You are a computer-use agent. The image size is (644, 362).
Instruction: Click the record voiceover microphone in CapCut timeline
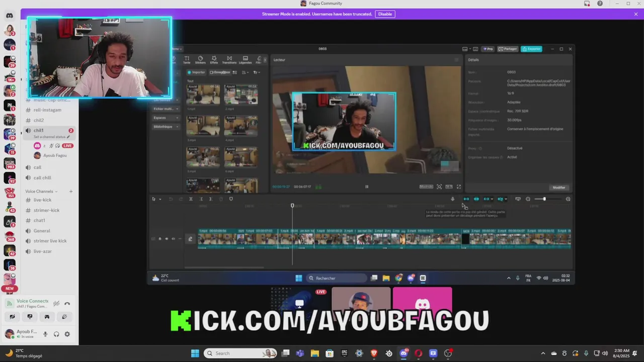(452, 199)
